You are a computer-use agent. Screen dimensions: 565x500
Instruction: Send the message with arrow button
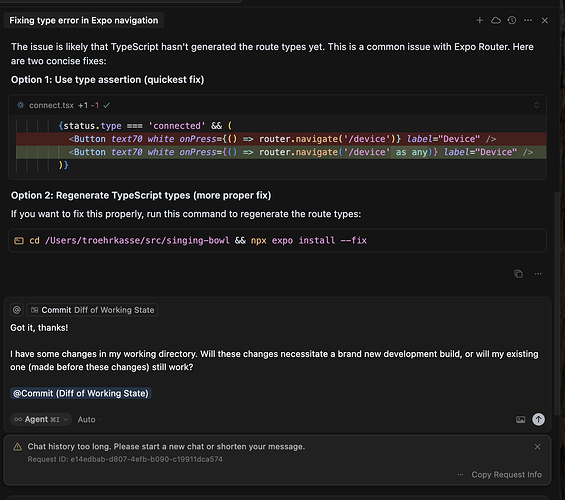pos(538,419)
